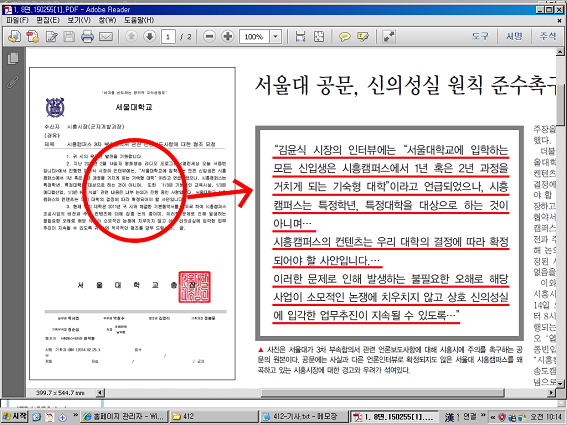Go to previous page with up arrow
This screenshot has height=425, width=567.
(131, 36)
